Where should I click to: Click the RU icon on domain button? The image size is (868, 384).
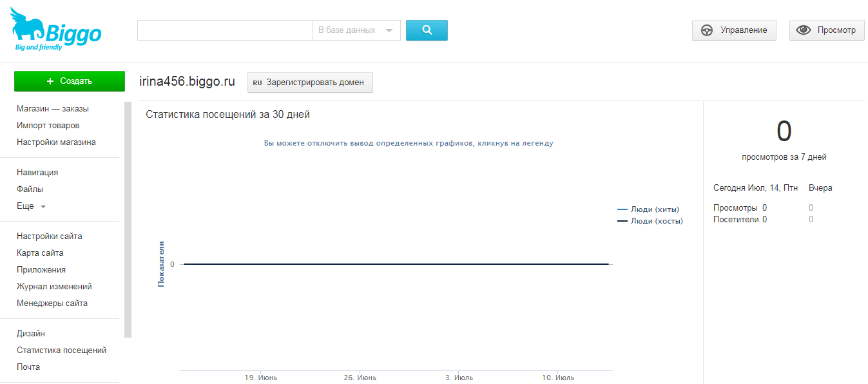tap(257, 83)
